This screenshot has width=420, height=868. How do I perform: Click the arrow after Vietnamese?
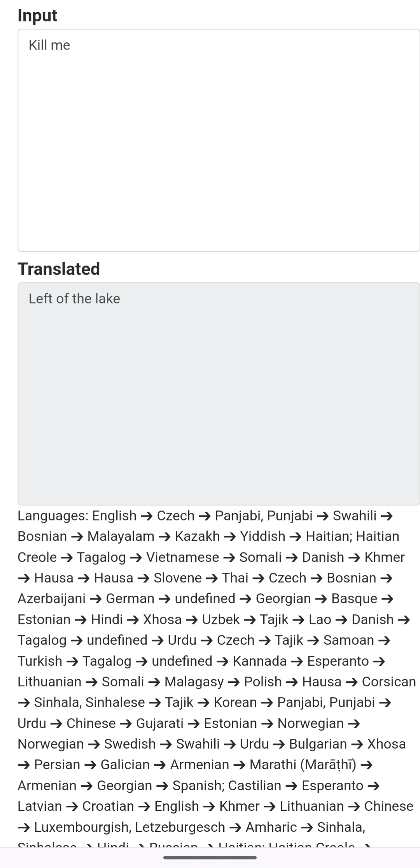click(x=229, y=557)
